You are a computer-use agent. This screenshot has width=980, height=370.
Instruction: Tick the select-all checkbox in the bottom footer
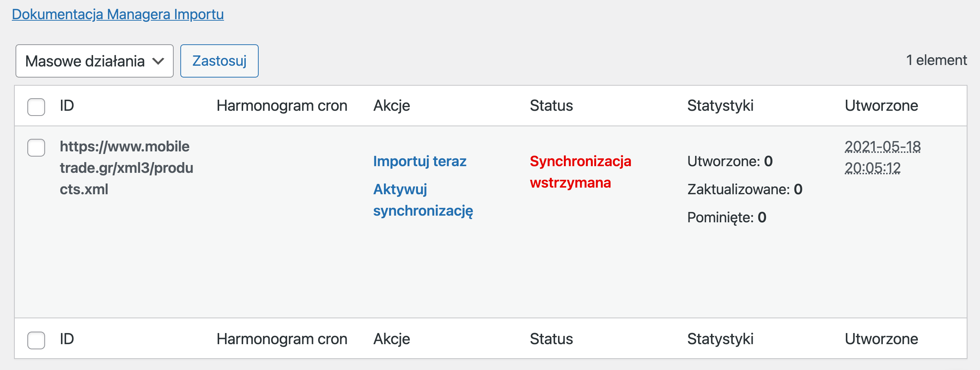(36, 340)
